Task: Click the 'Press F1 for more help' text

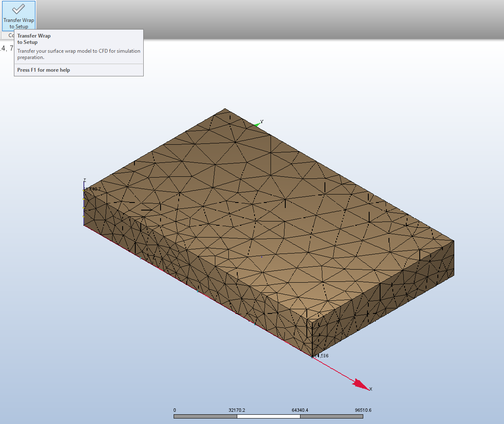Action: pyautogui.click(x=43, y=70)
